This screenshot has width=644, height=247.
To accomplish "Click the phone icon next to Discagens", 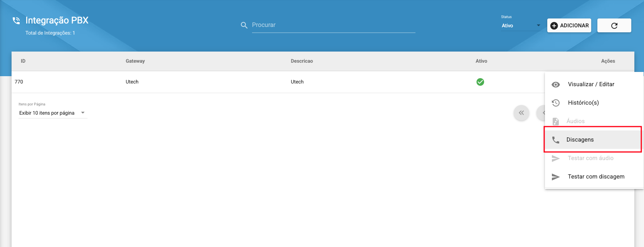I will point(555,140).
